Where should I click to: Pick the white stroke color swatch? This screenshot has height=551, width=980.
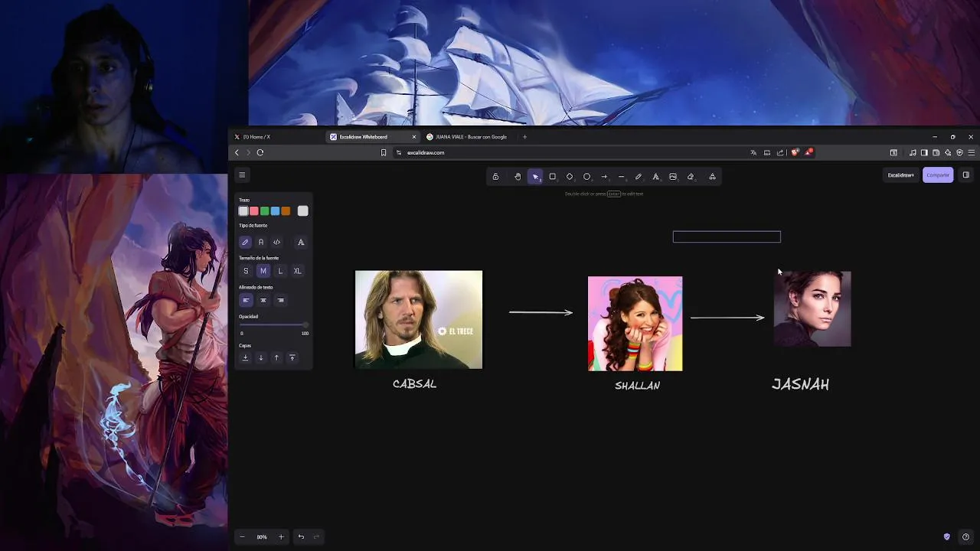pyautogui.click(x=243, y=211)
